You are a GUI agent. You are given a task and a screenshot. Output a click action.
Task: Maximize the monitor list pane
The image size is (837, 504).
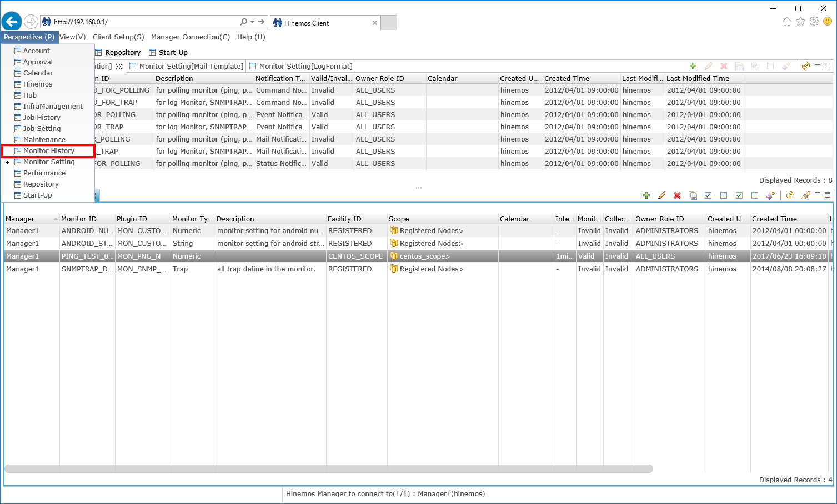(828, 195)
